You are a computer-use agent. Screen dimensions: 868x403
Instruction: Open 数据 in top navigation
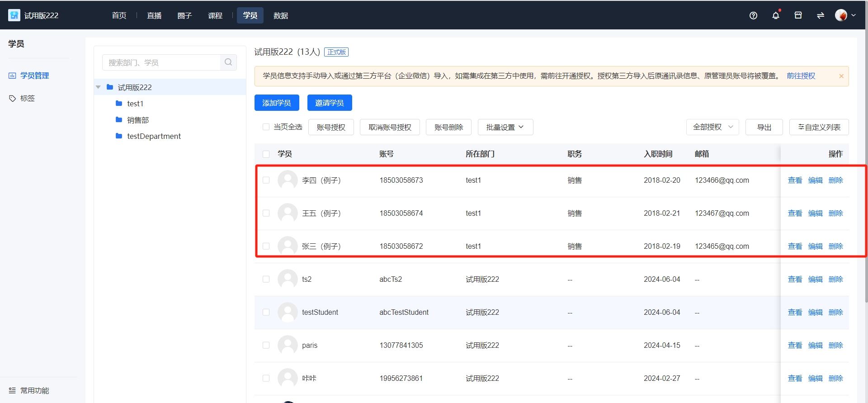pos(281,15)
